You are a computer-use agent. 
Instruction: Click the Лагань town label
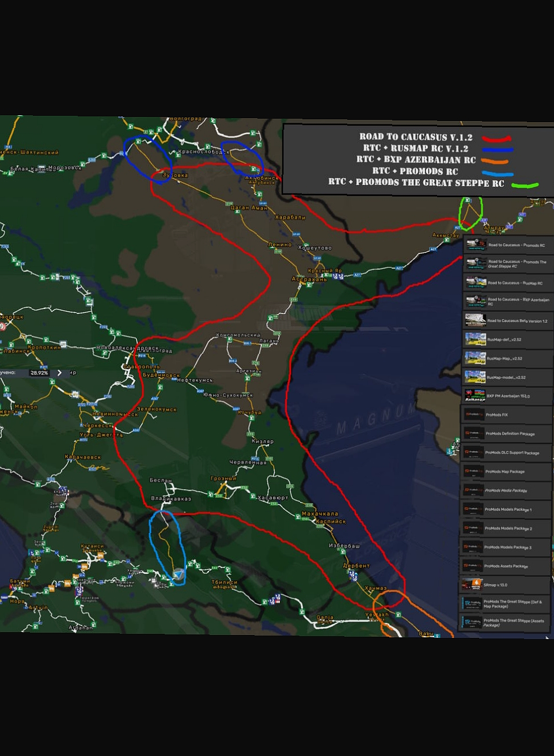(269, 341)
